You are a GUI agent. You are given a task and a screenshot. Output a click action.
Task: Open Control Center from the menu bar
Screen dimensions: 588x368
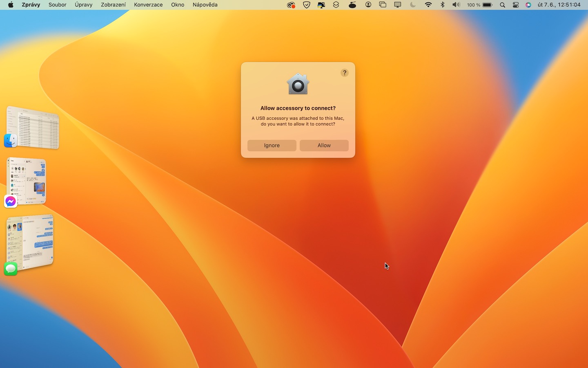(x=516, y=5)
